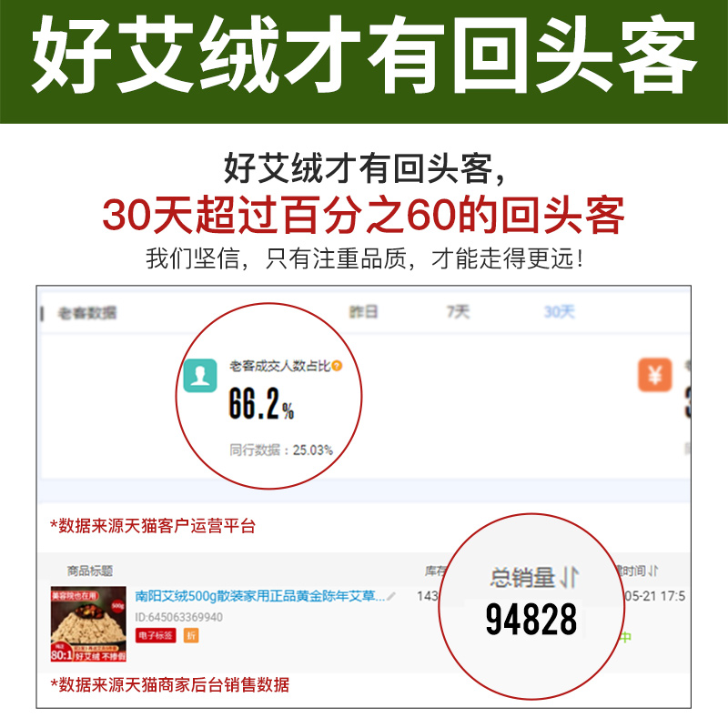Click the 老客数据 section heading
Screen dimensions: 728x728
[86, 313]
